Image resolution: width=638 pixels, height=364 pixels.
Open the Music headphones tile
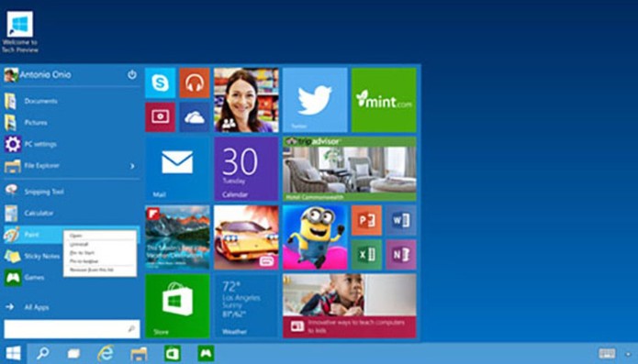(x=195, y=83)
